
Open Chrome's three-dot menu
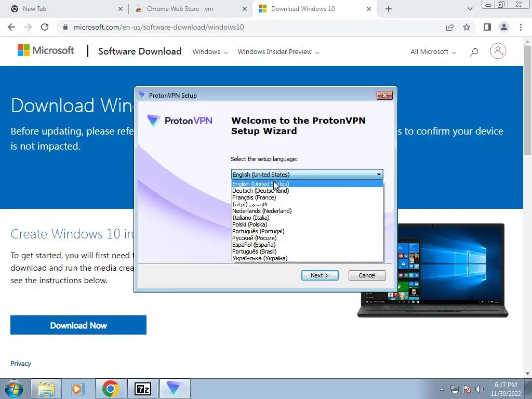[521, 27]
